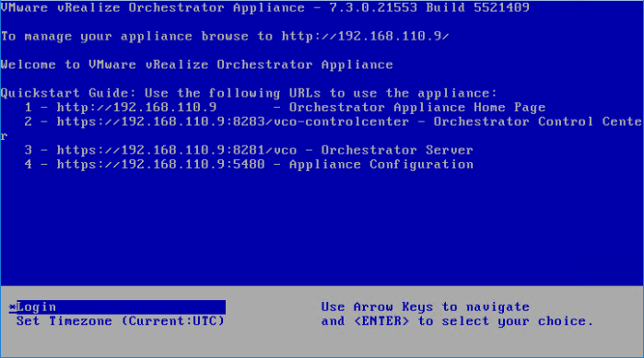Viewport: 644px width, 358px height.
Task: Click the version text 7.3.0.21553 Build 5521409
Action: coord(429,7)
